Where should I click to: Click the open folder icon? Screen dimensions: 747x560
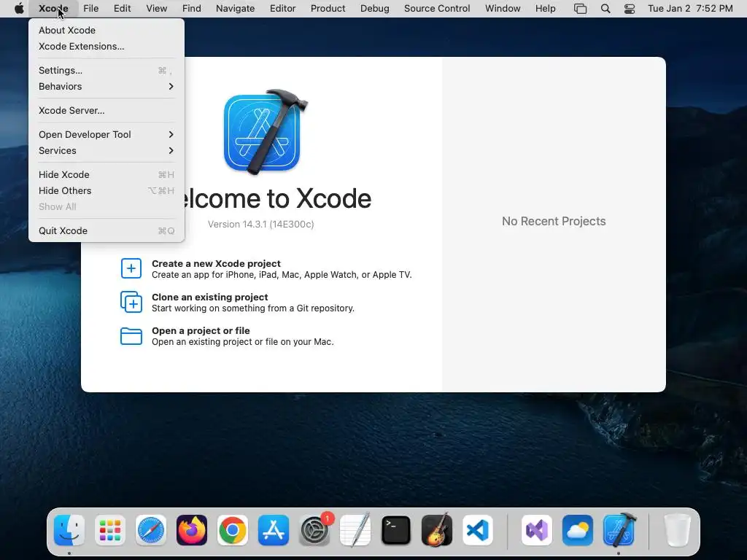pyautogui.click(x=131, y=335)
